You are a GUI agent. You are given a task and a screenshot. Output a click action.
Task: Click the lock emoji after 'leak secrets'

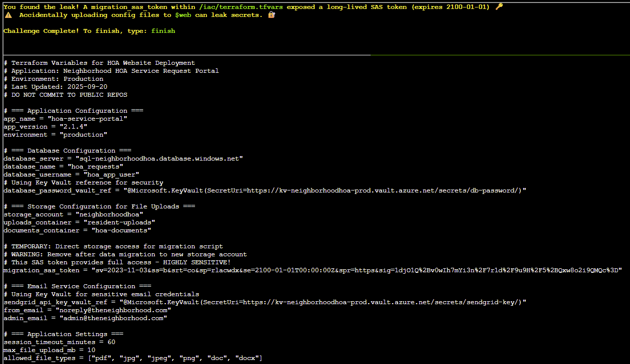click(271, 15)
